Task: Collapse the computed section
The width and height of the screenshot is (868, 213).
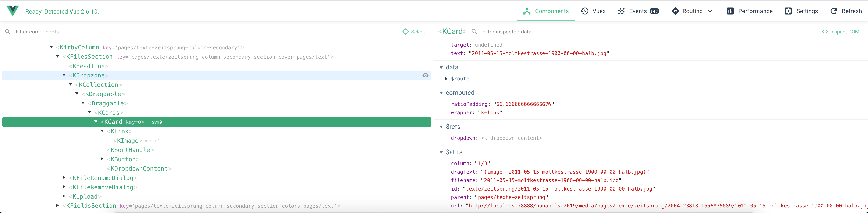Action: 441,93
